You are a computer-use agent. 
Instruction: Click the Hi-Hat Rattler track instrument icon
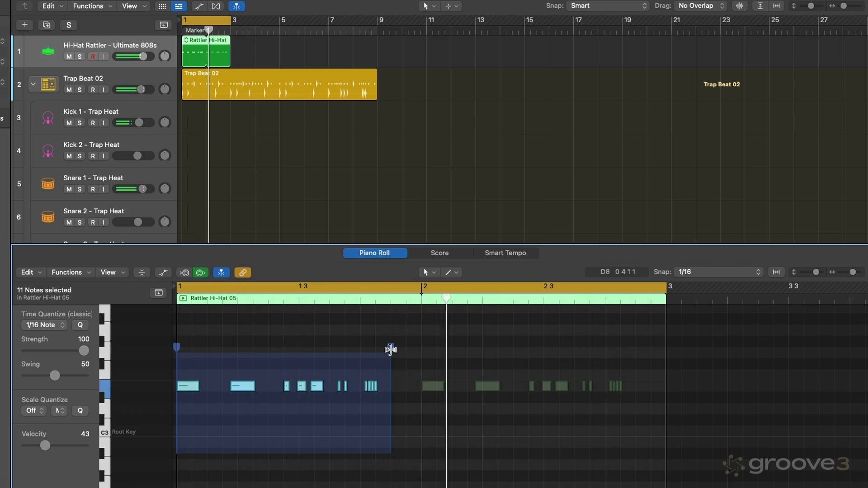[48, 51]
